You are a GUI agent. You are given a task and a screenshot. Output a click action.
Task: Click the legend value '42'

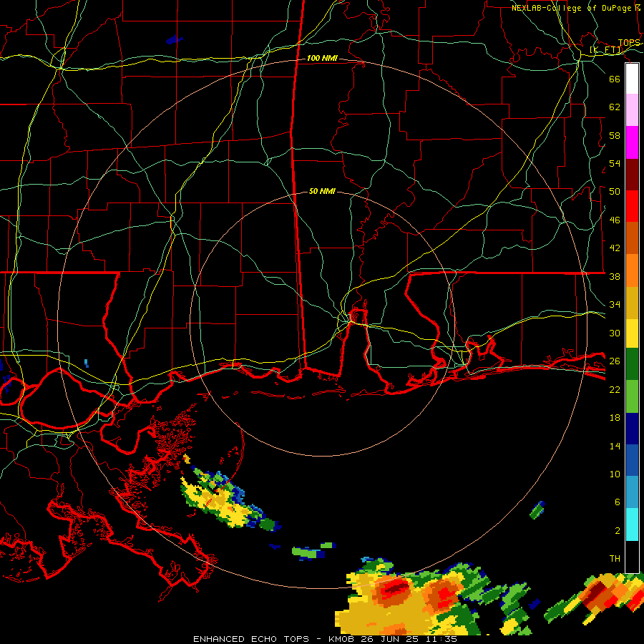pyautogui.click(x=615, y=248)
